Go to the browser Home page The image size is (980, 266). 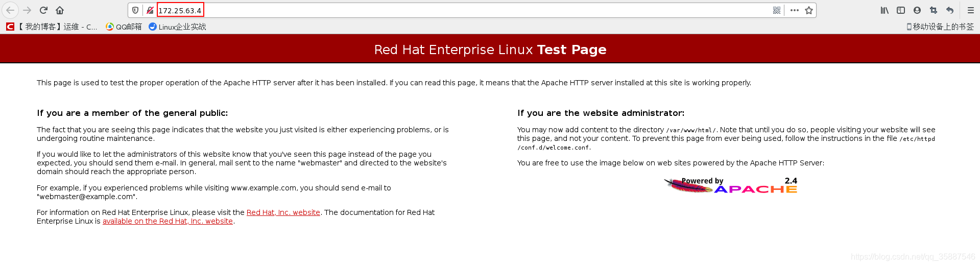point(60,10)
